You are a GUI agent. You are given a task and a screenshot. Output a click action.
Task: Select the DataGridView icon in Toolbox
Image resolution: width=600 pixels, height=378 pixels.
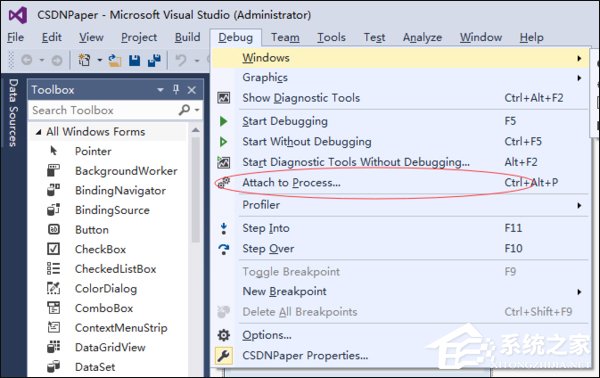[x=54, y=347]
